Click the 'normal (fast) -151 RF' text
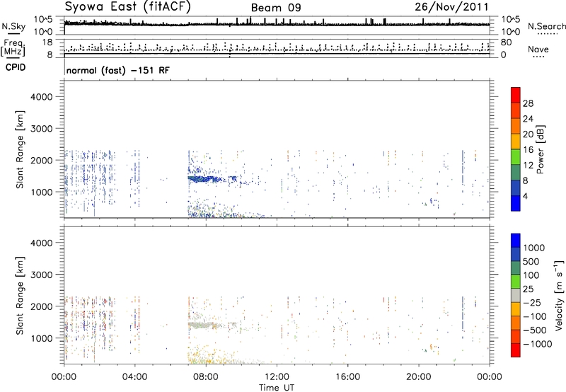 (117, 70)
